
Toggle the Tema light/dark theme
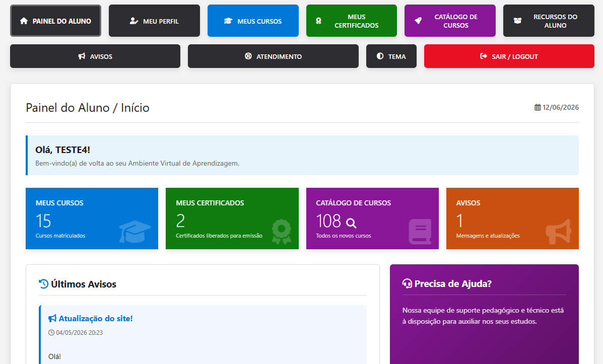391,56
